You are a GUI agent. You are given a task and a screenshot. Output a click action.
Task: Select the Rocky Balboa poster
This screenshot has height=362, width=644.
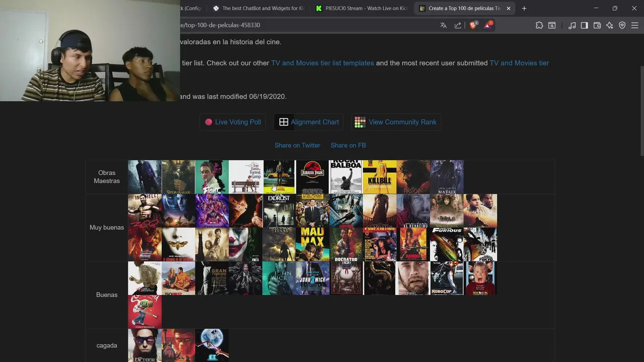[x=346, y=177]
